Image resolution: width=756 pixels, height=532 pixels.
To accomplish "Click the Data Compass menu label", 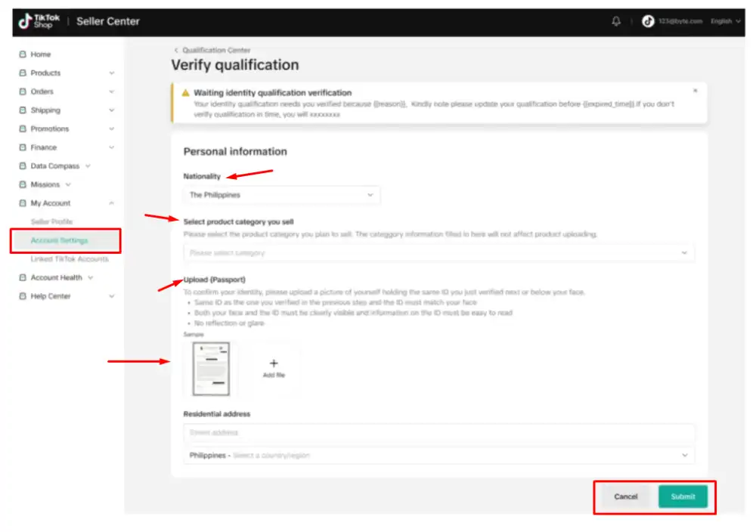I will 55,166.
